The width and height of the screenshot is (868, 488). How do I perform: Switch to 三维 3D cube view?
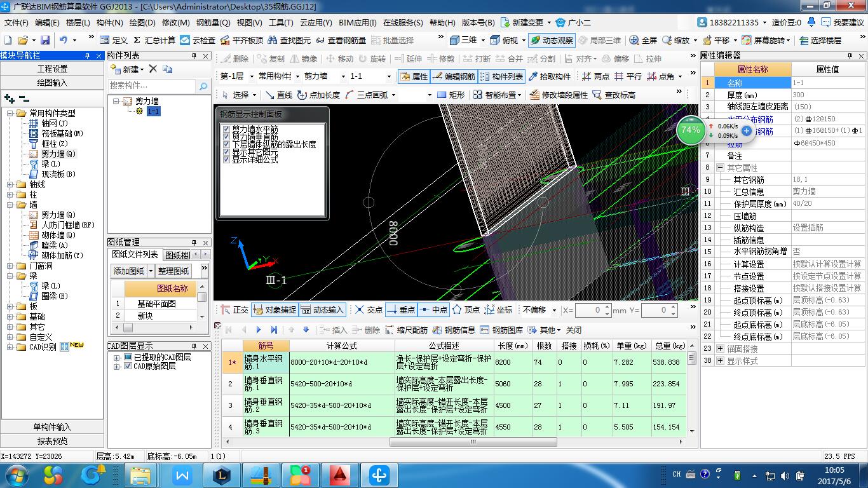click(463, 40)
